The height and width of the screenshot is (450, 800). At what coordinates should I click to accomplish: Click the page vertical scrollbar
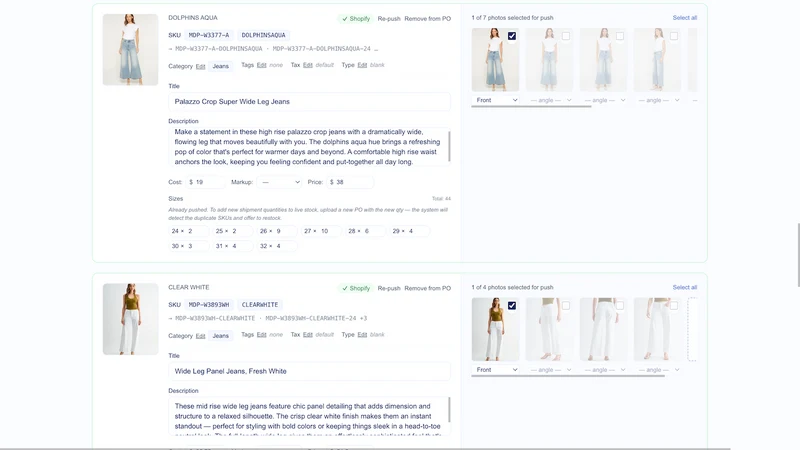pyautogui.click(x=798, y=255)
